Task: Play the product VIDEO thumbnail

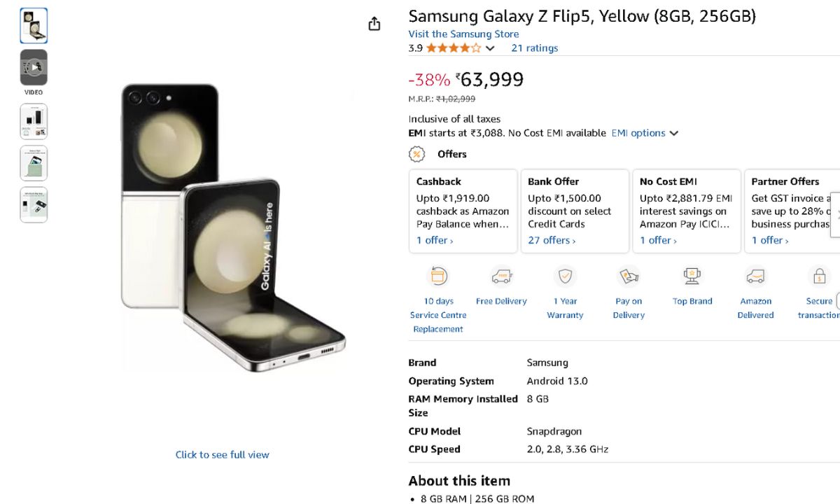Action: click(x=34, y=67)
